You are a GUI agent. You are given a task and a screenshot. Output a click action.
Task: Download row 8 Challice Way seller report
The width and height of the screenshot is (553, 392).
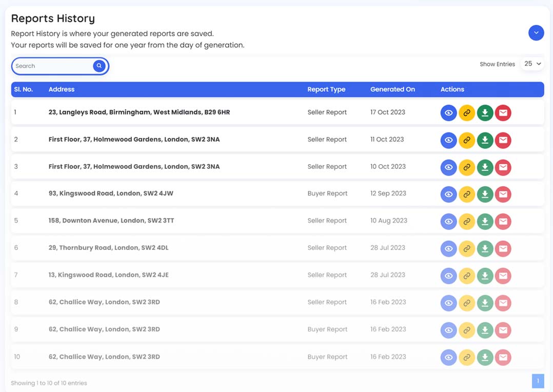[x=485, y=303]
